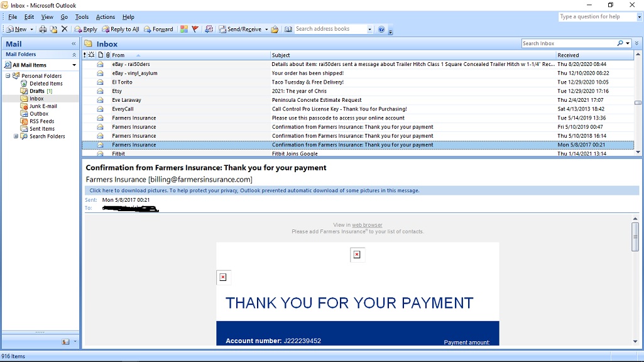Open the All Mail Items dropdown
Image resolution: width=644 pixels, height=362 pixels.
pos(74,65)
